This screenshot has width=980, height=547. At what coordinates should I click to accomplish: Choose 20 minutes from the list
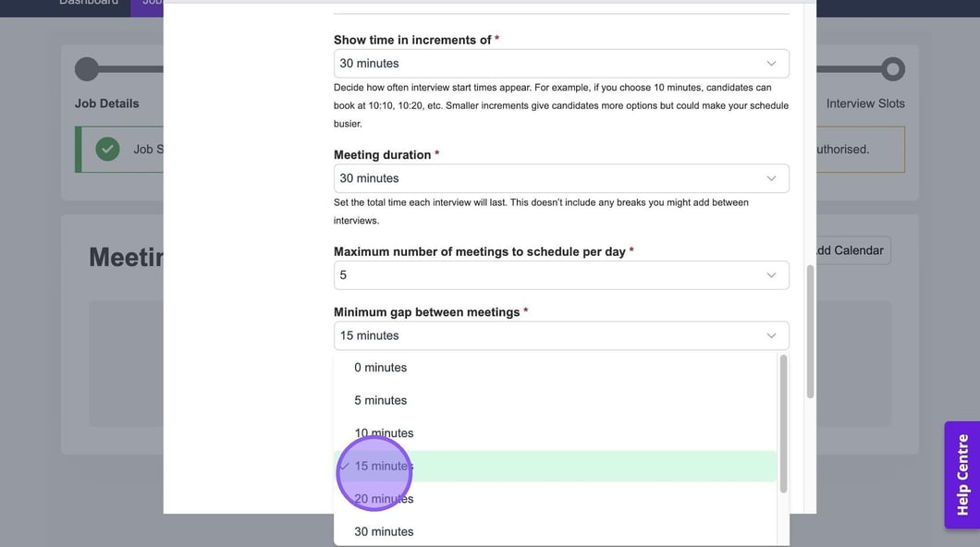click(x=385, y=499)
